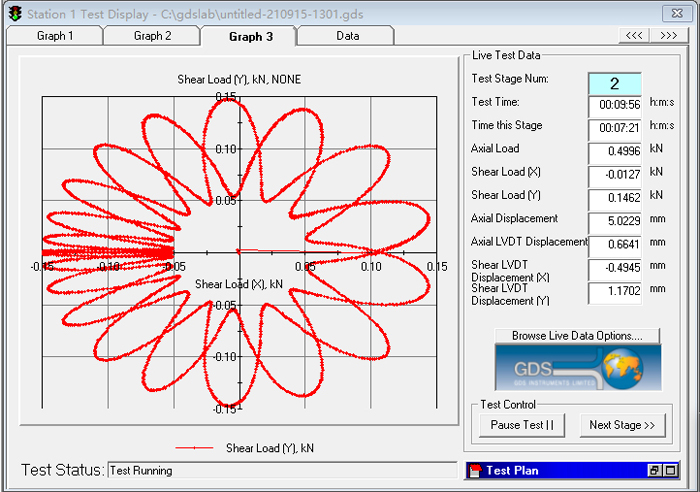
Task: Close the Station 1 Test Display window
Action: [x=677, y=13]
